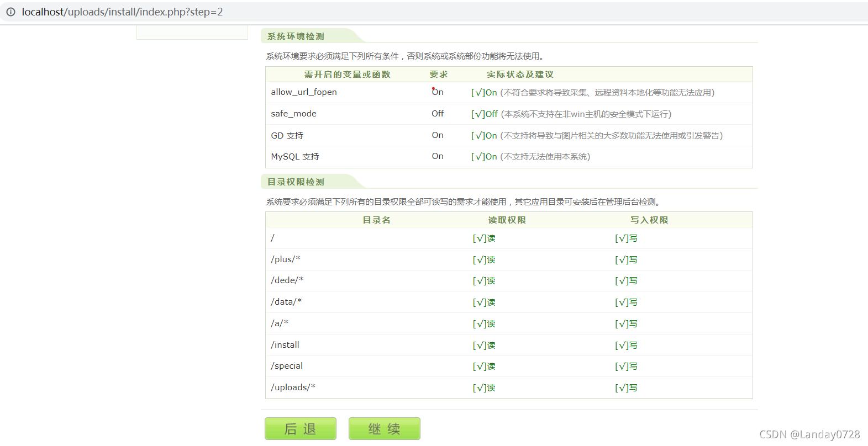Click the safe_mode note about win主机
The width and height of the screenshot is (868, 446).
click(586, 114)
